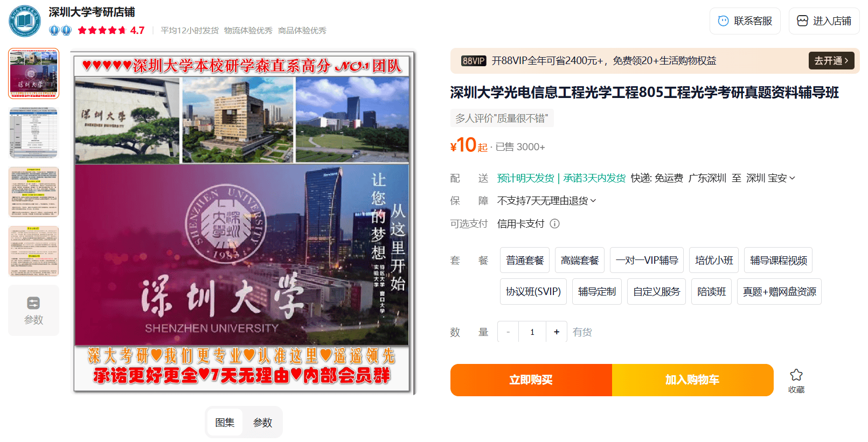Viewport: 868px width, 442px height.
Task: Click the 商品体验优秀 store stat
Action: 302,31
